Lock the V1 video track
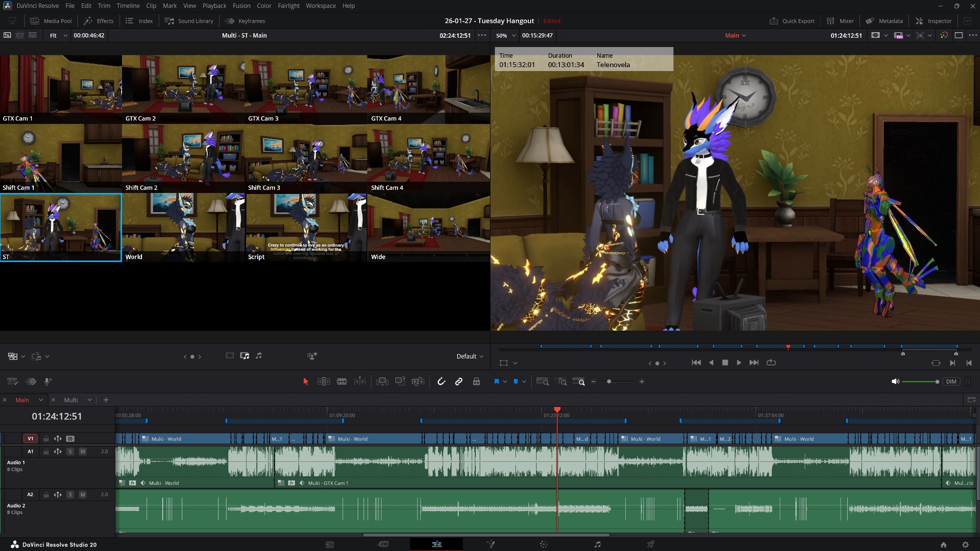 pos(46,439)
